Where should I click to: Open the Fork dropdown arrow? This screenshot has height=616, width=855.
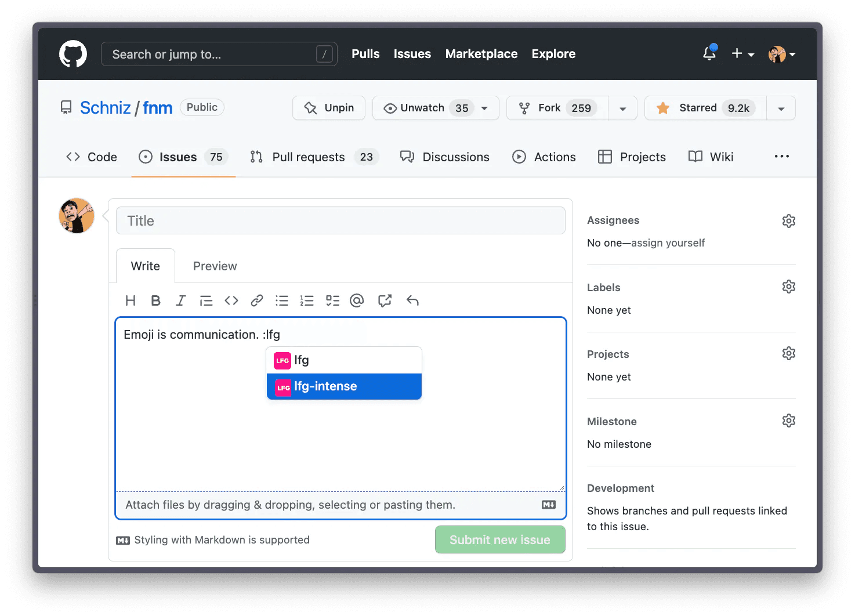click(x=622, y=108)
